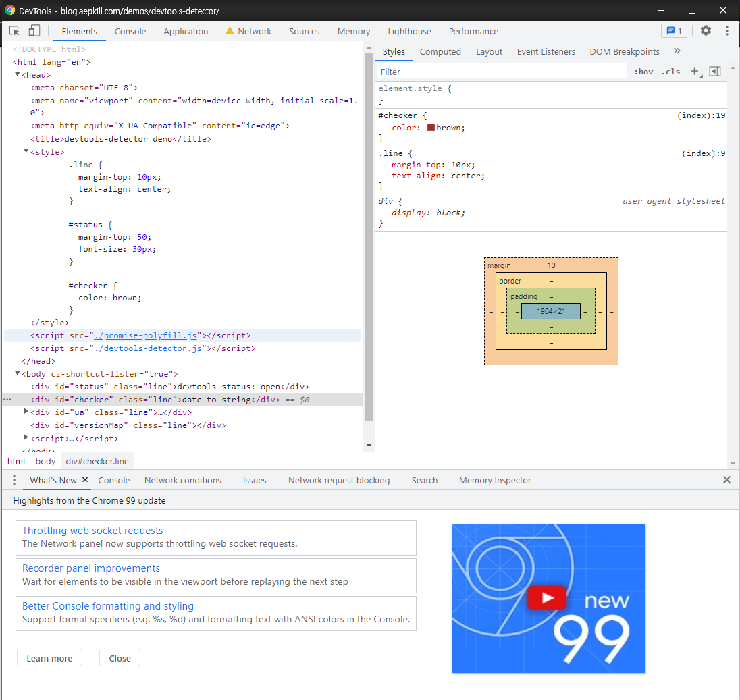
Task: Open the brown color swatch picker
Action: [431, 128]
